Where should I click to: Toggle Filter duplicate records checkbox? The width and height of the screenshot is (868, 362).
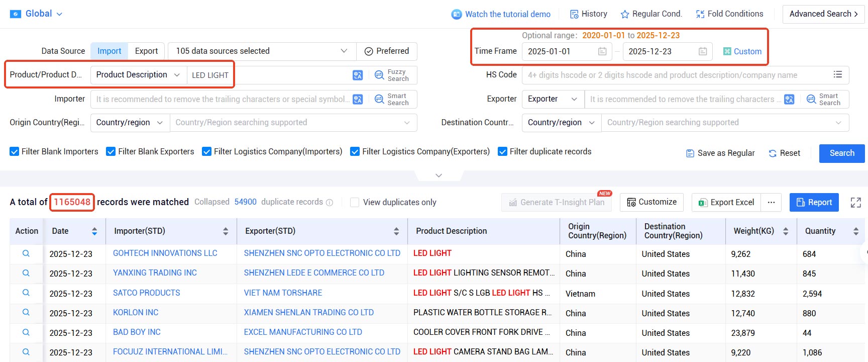(502, 152)
